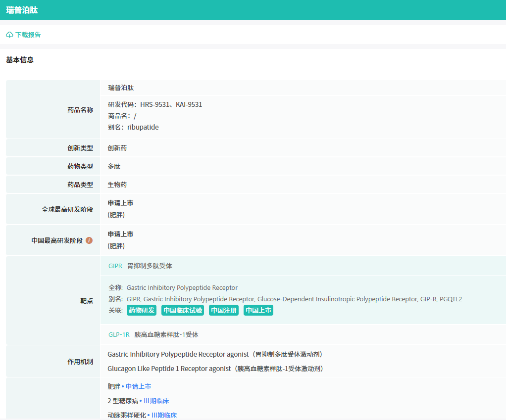Select the 瑞普泊肽 page title in header
Viewport: 506px width, 420px height.
pos(22,10)
